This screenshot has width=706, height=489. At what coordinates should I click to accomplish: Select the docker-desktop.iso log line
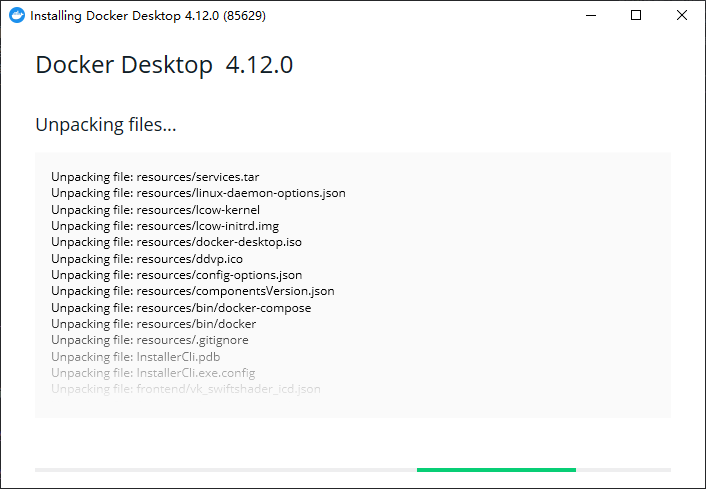pos(176,242)
